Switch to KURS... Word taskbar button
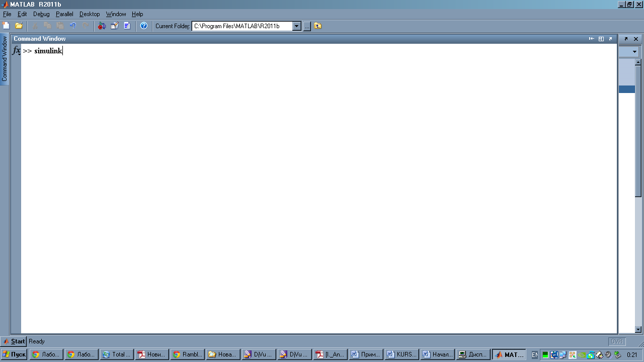This screenshot has width=644, height=362. 401,354
